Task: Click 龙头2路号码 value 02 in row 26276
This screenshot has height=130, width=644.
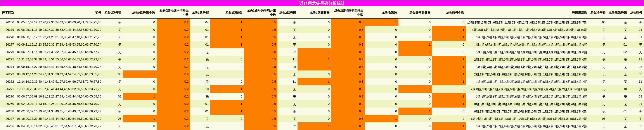Action: tap(294, 52)
